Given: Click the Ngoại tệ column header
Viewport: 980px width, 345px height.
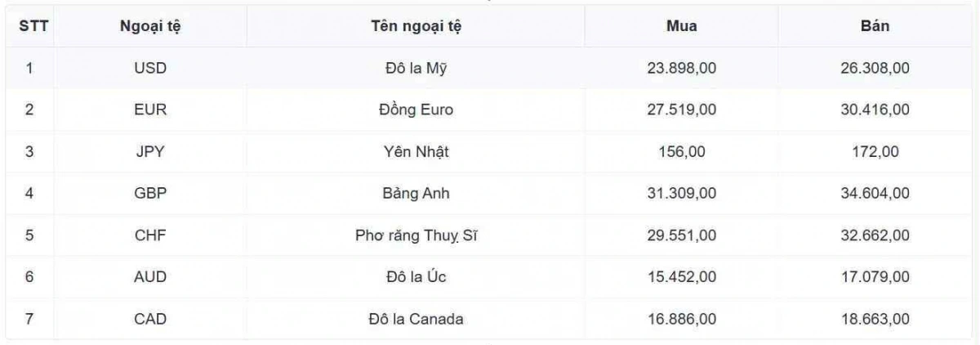Looking at the screenshot, I should click(150, 26).
